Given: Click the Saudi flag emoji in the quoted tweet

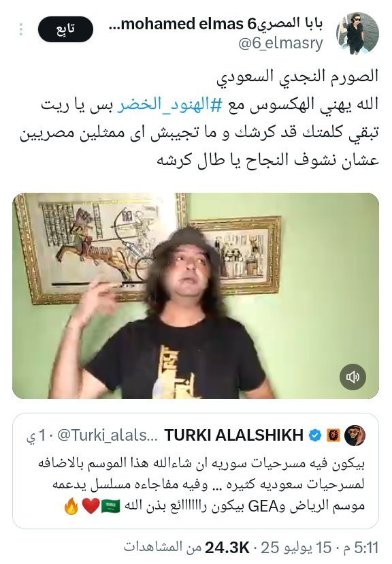Looking at the screenshot, I should point(111,505).
